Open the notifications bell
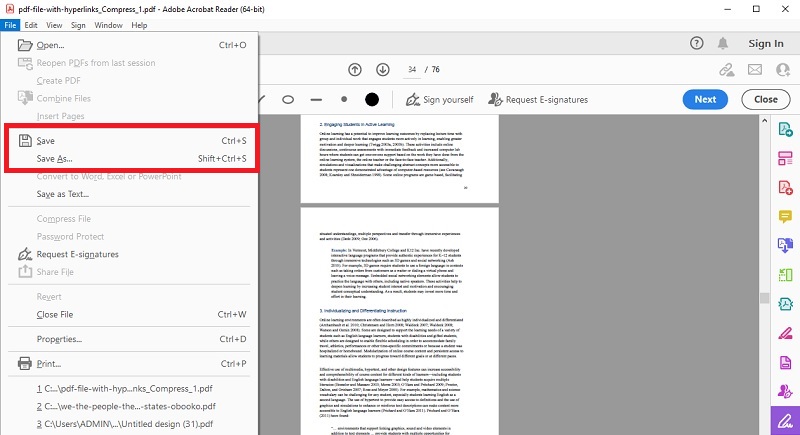The width and height of the screenshot is (800, 435). (x=723, y=43)
